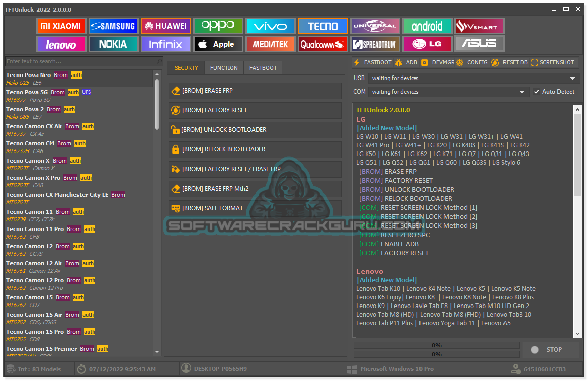Click model list scroll-down arrow

click(x=157, y=352)
